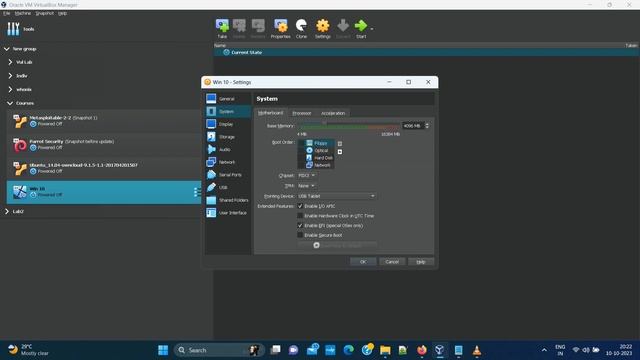The height and width of the screenshot is (360, 640).
Task: Click the Settings gear toolbar icon
Action: [x=322, y=29]
